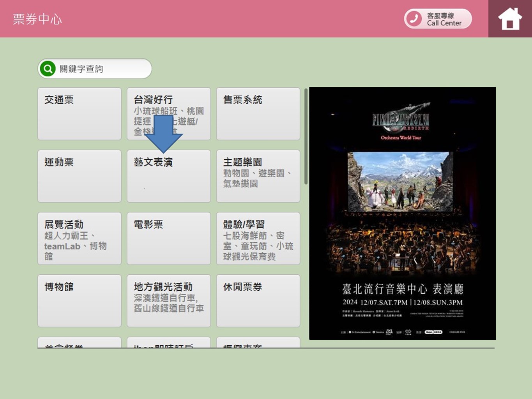This screenshot has width=532, height=399.
Task: Click the 票券中心 header title
Action: (37, 19)
